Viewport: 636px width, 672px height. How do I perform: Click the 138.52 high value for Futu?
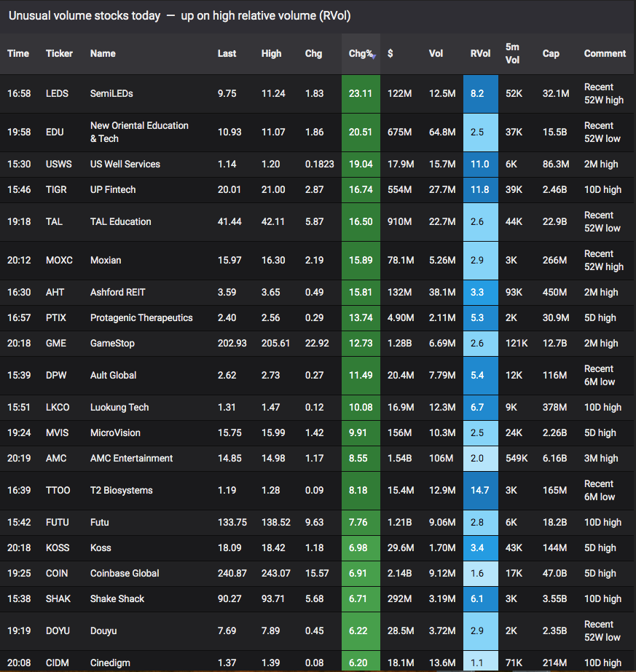276,523
